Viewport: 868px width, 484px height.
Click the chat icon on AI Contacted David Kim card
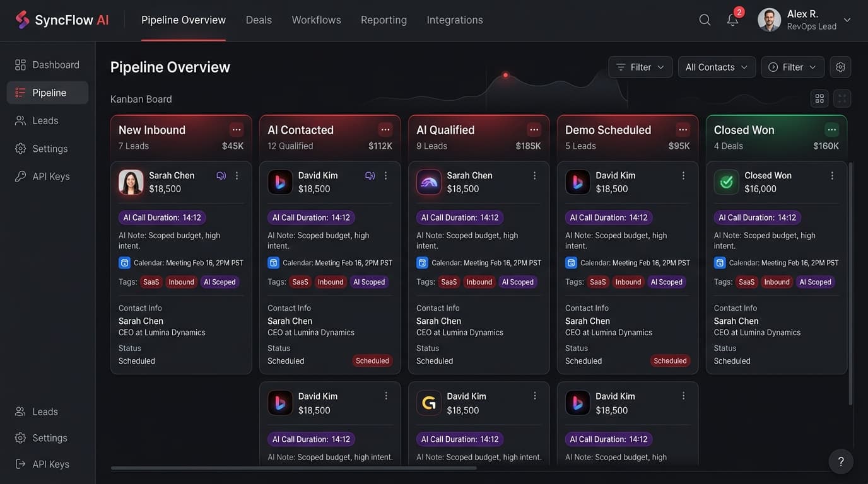[370, 176]
